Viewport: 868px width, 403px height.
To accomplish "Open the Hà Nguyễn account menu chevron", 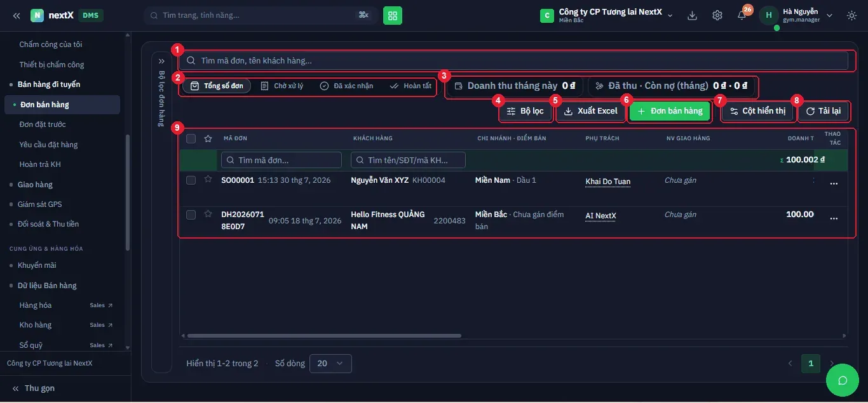I will click(x=829, y=15).
